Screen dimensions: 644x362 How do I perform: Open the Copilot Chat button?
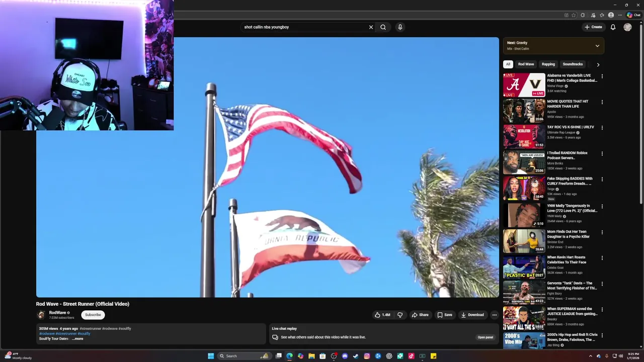633,15
